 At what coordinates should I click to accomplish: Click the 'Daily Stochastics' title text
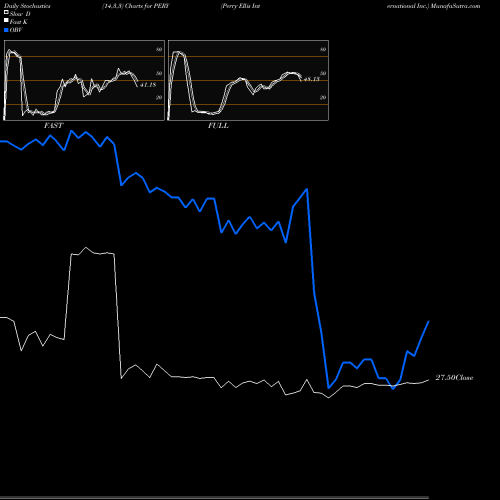coord(27,6)
